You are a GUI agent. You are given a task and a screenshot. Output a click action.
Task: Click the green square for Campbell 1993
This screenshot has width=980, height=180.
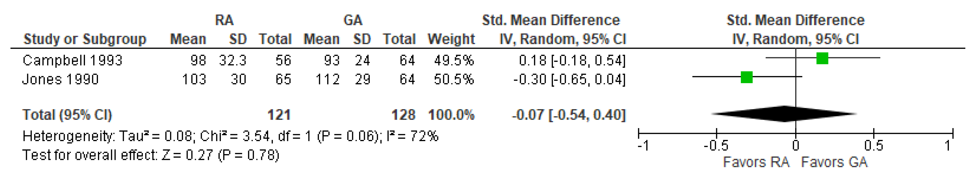point(822,59)
